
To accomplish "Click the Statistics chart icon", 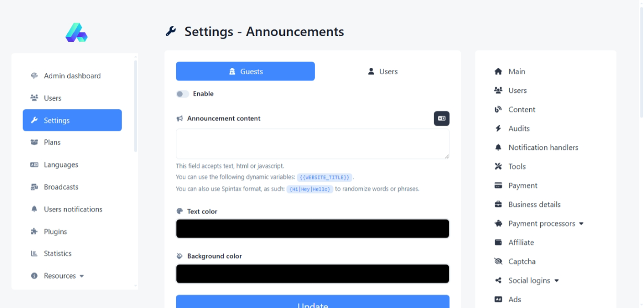I will 34,254.
